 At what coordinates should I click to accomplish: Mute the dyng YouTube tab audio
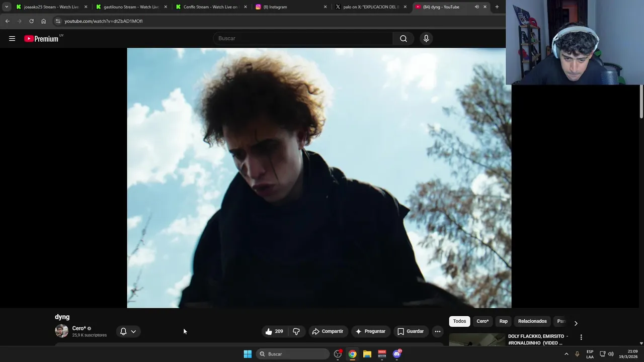[476, 7]
